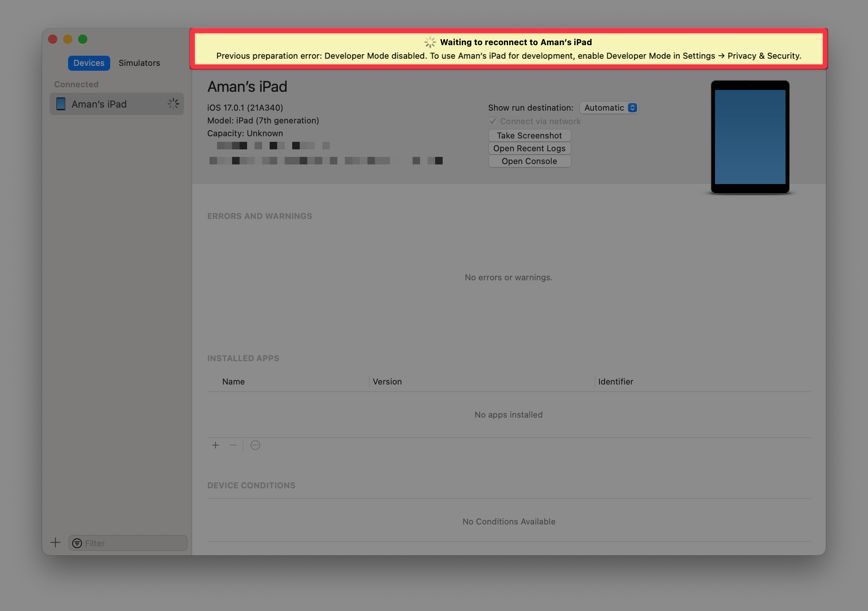The width and height of the screenshot is (868, 611).
Task: Click the add device plus button in the sidebar
Action: point(55,543)
